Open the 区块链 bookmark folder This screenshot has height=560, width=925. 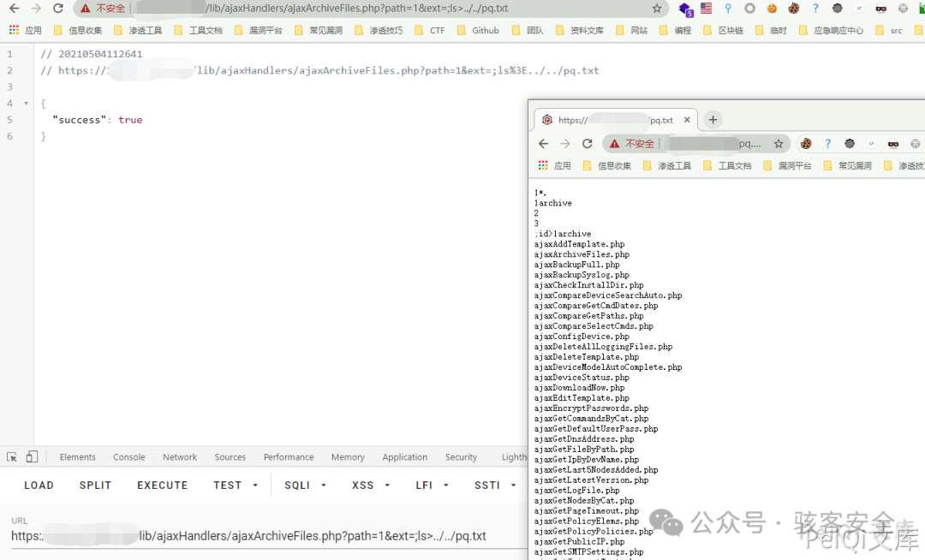(x=723, y=30)
